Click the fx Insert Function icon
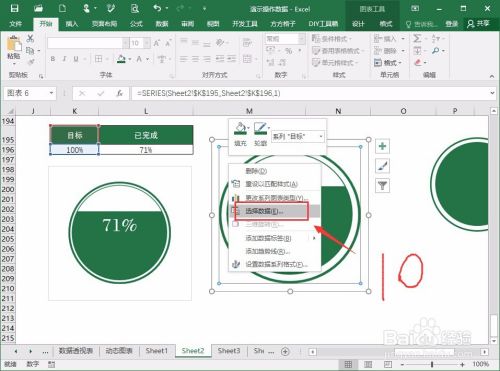The image size is (500, 371). point(120,94)
